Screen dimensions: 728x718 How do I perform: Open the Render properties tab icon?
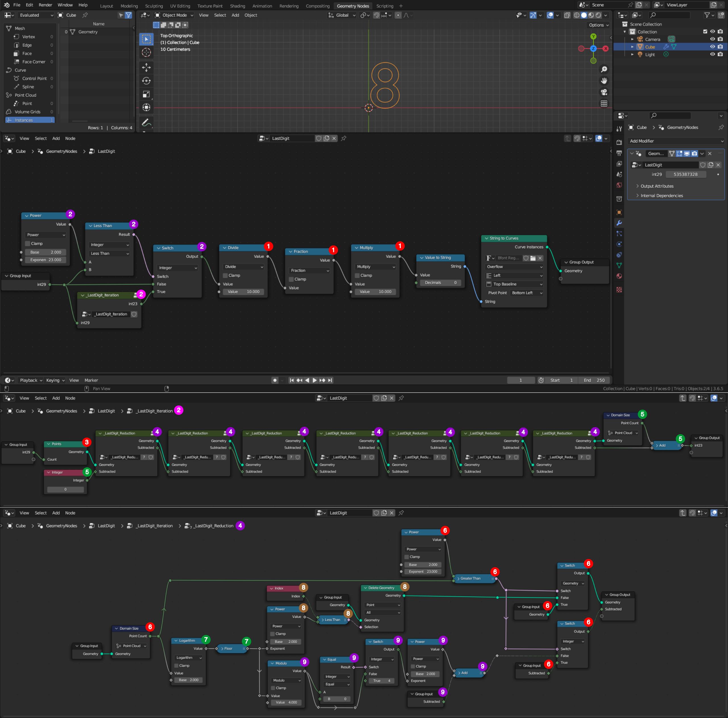pyautogui.click(x=619, y=142)
